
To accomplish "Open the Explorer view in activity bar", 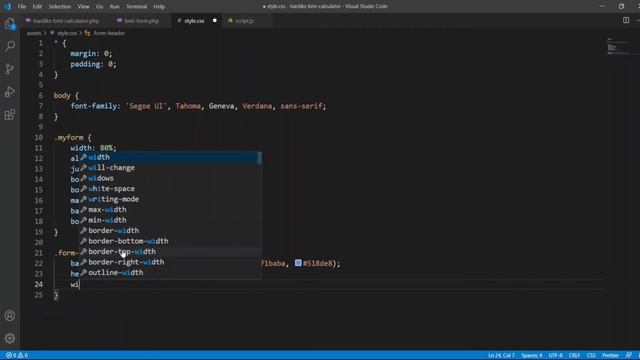I will [10, 24].
